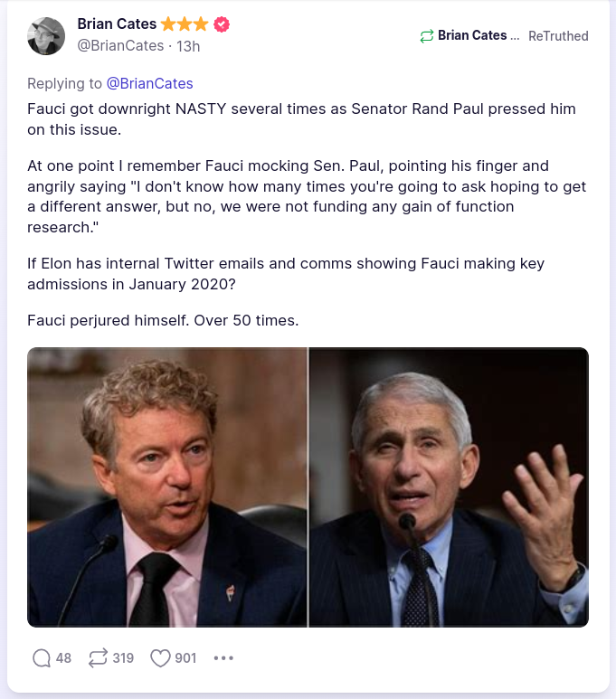Like the post with the heart icon

(160, 658)
